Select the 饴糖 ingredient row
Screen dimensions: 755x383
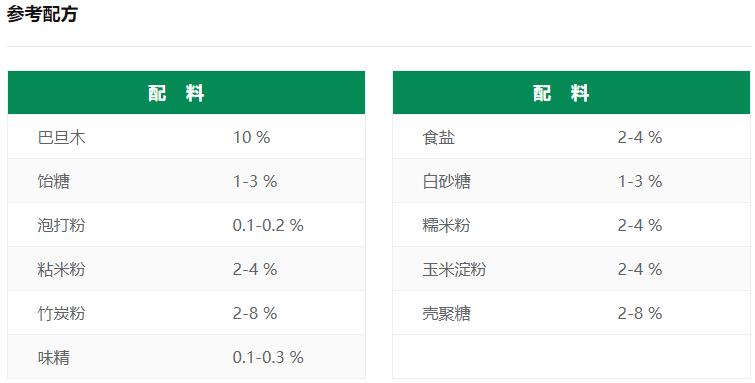point(186,181)
